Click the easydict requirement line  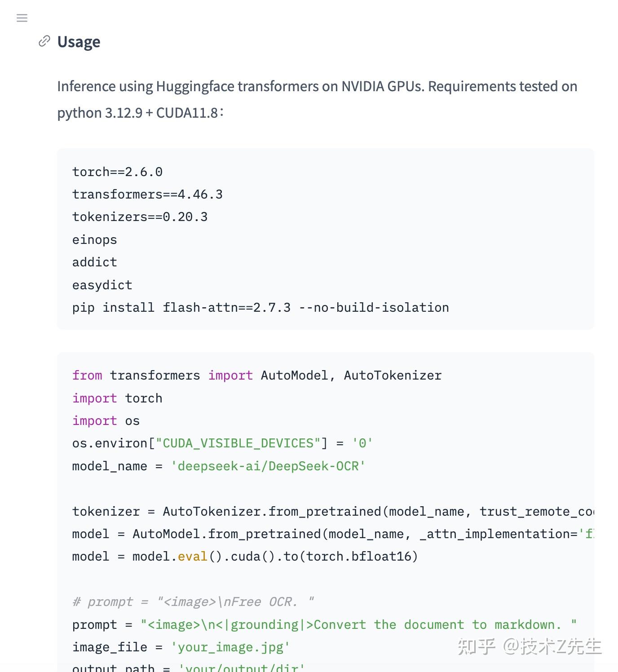[102, 285]
